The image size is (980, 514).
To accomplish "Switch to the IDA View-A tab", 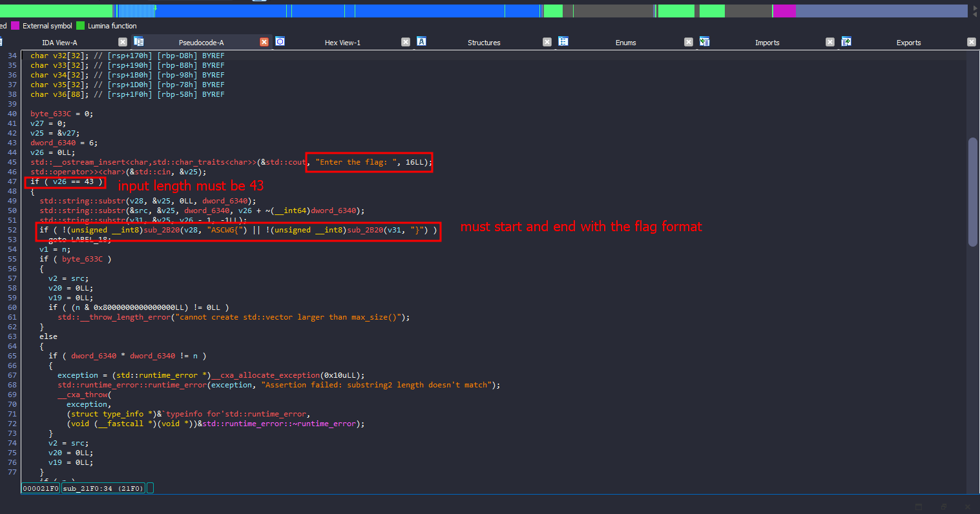I will point(59,43).
